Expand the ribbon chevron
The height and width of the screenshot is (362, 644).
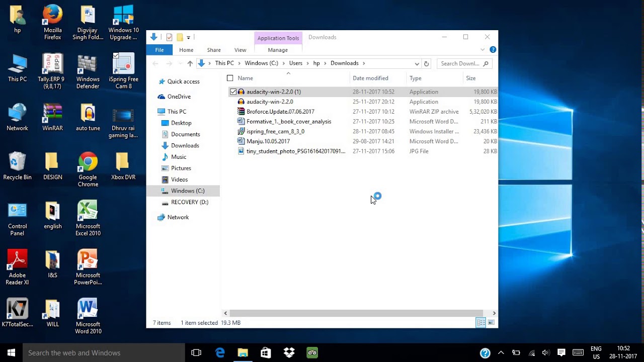pyautogui.click(x=482, y=50)
